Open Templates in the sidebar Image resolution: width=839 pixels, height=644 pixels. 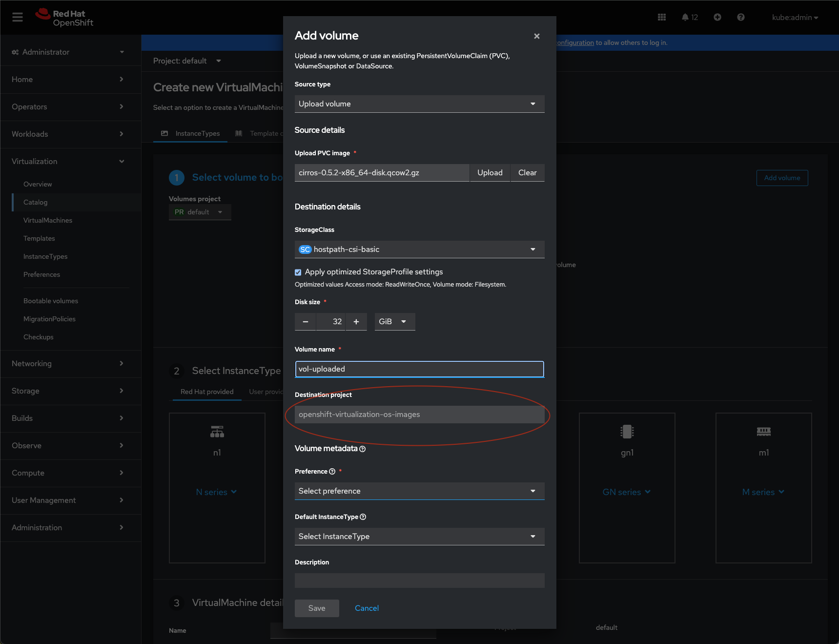pyautogui.click(x=77, y=239)
